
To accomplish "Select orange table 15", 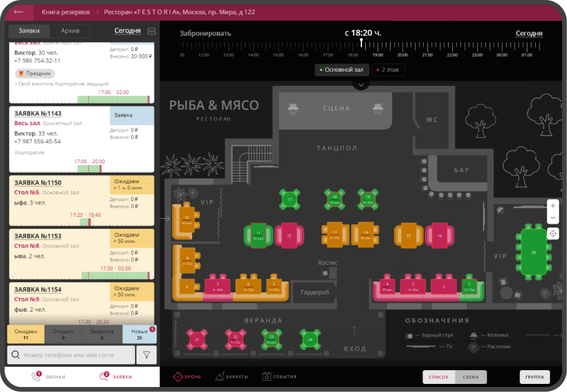I will [x=408, y=236].
